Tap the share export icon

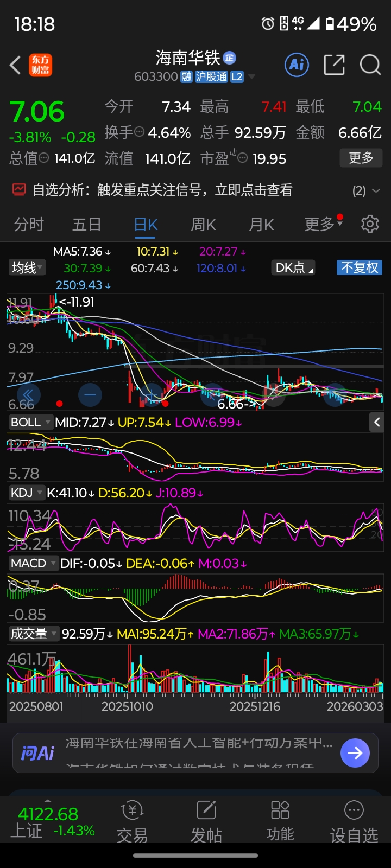(334, 65)
